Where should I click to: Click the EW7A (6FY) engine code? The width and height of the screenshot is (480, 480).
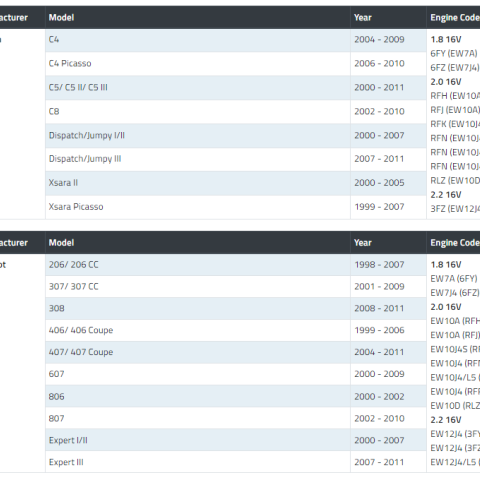coord(454,279)
